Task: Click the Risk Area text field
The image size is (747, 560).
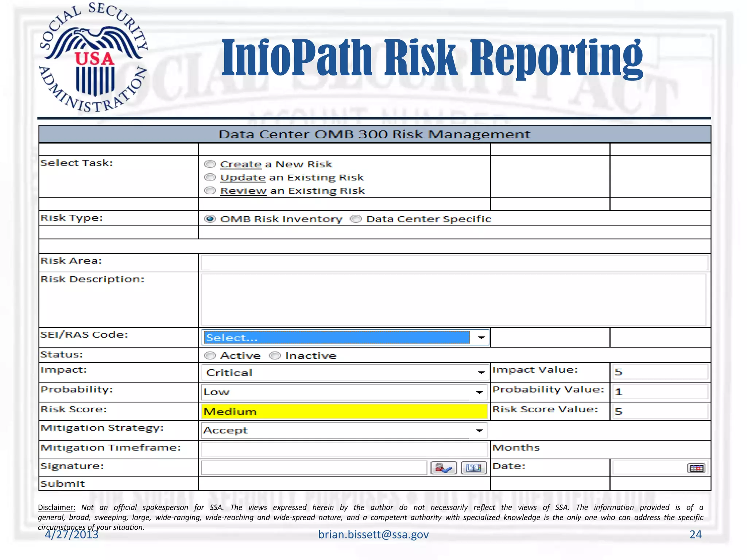Action: (x=454, y=262)
